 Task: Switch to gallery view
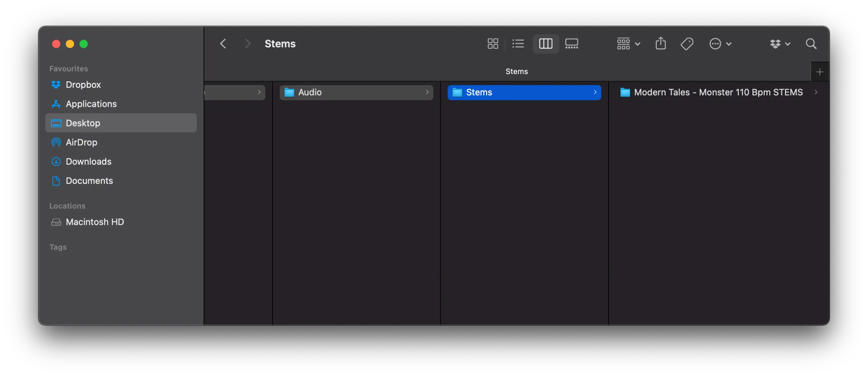click(571, 44)
